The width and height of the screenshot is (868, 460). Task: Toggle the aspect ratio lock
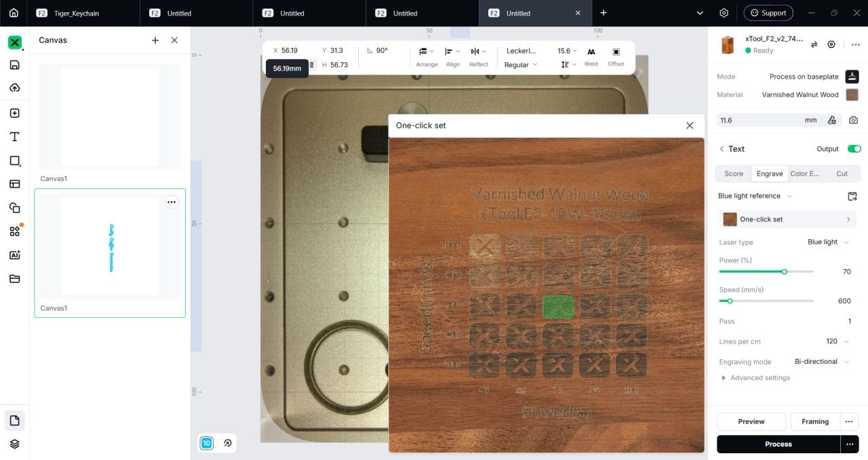pos(312,65)
